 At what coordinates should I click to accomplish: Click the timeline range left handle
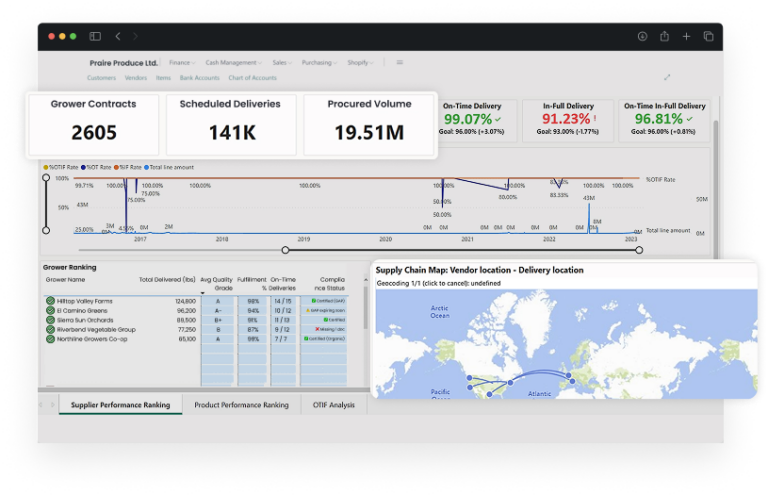tap(285, 250)
